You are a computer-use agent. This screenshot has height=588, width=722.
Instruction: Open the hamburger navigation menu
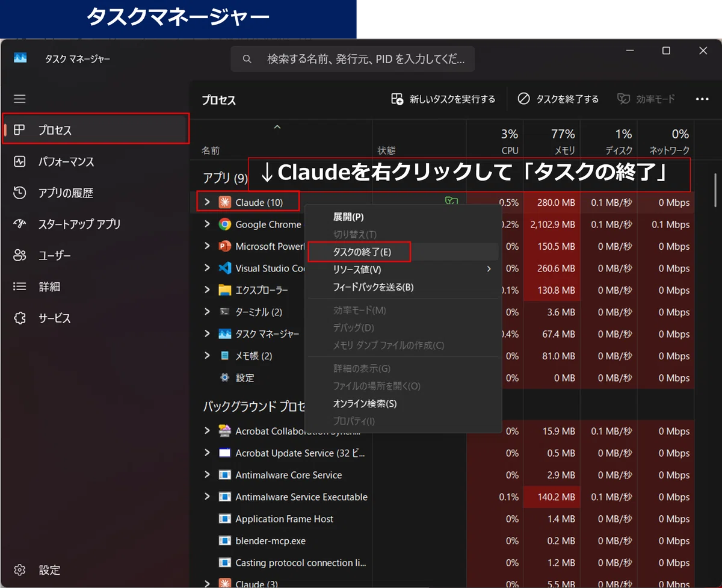(x=20, y=99)
